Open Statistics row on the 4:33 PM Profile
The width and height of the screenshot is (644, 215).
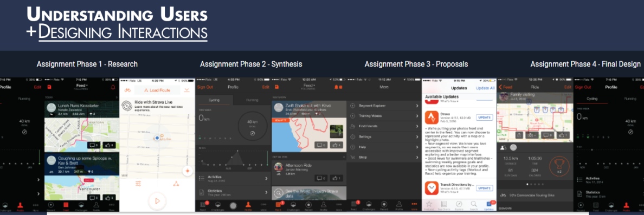(233, 192)
